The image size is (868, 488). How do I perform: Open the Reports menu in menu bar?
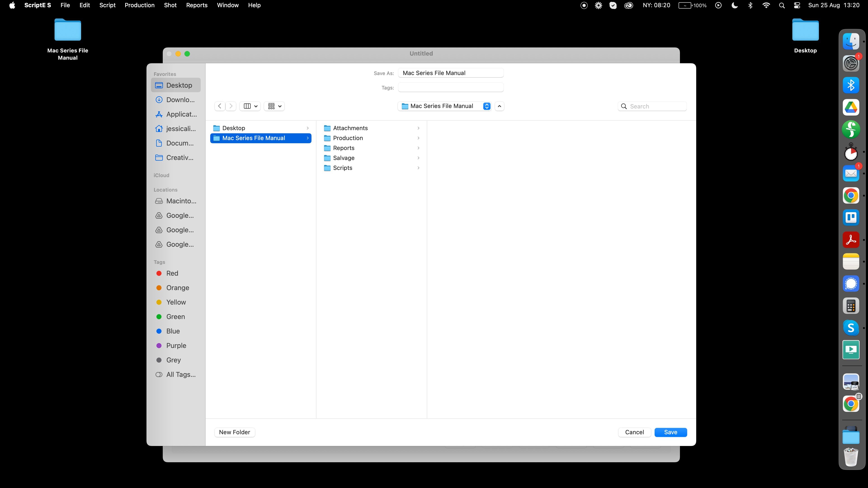(197, 5)
